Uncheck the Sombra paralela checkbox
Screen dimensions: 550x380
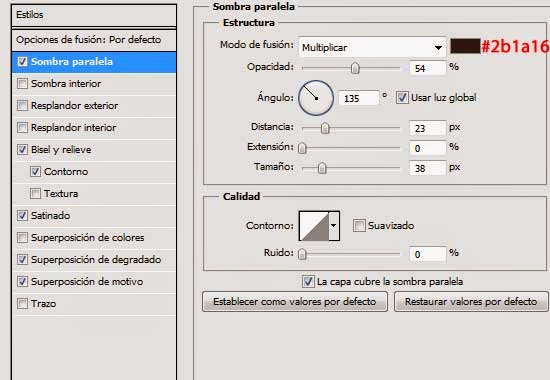pos(22,62)
